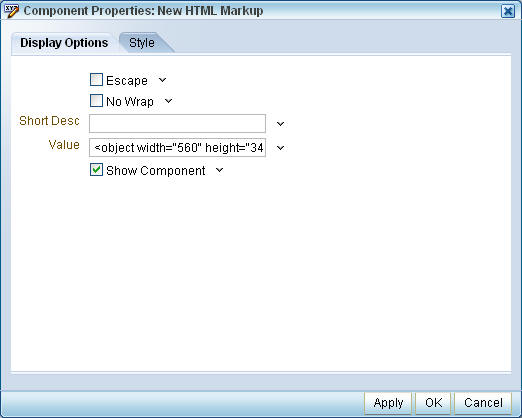Image resolution: width=522 pixels, height=418 pixels.
Task: Click into the Short Desc input field
Action: pos(177,123)
